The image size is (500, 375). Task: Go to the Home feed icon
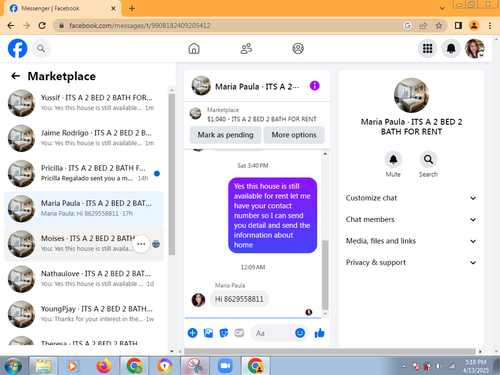point(194,49)
